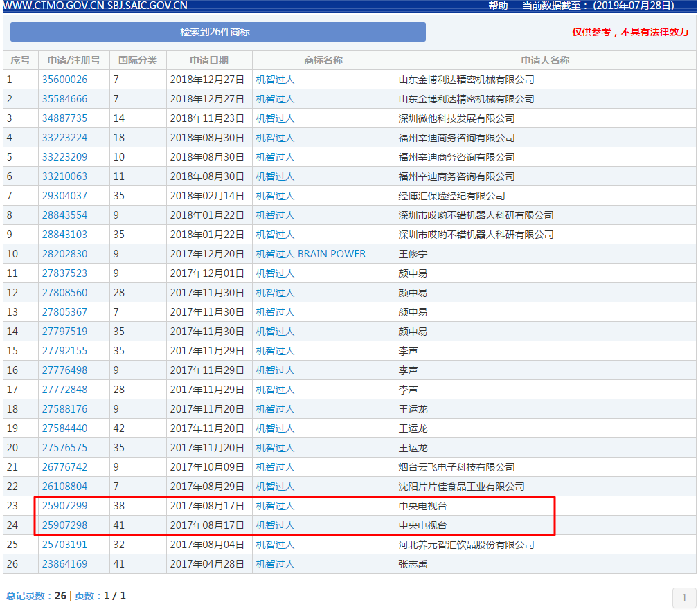Open application number 27837523

(64, 273)
